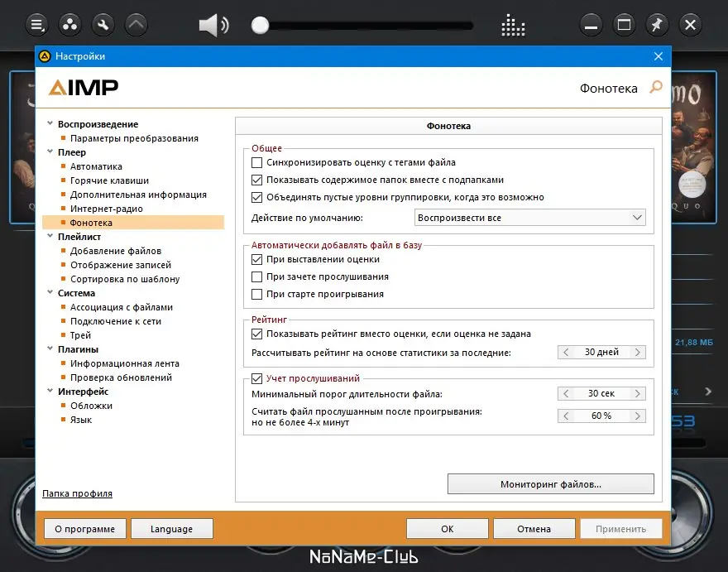Click the AIMP logo in settings header
This screenshot has height=572, width=728.
click(84, 88)
